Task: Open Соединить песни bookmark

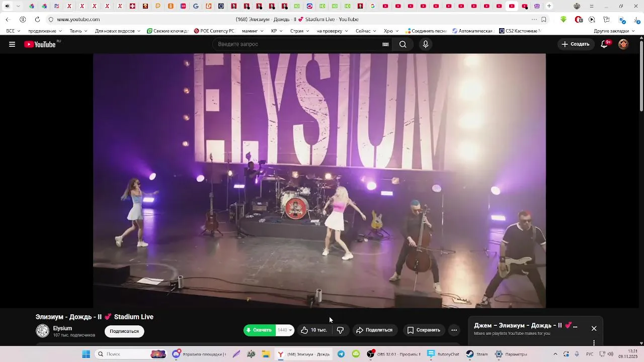Action: (x=426, y=31)
